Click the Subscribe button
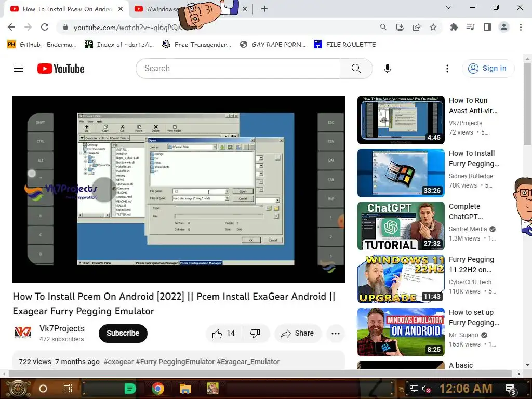The image size is (532, 399). click(x=123, y=334)
